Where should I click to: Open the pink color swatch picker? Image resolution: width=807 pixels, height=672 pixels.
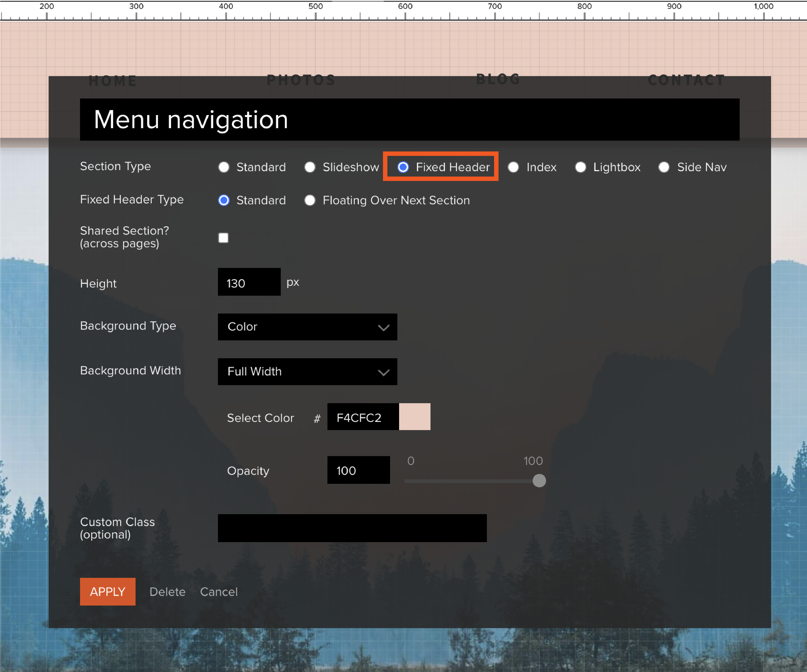(415, 417)
